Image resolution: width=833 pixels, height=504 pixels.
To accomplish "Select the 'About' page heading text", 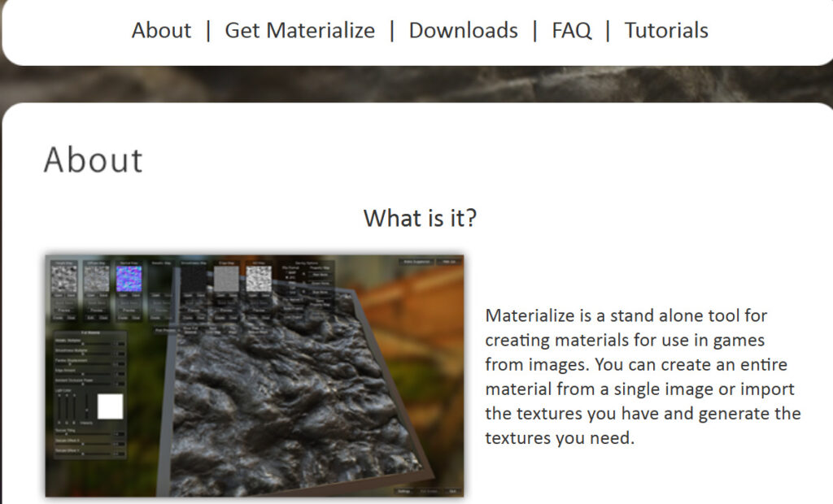I will pyautogui.click(x=94, y=160).
